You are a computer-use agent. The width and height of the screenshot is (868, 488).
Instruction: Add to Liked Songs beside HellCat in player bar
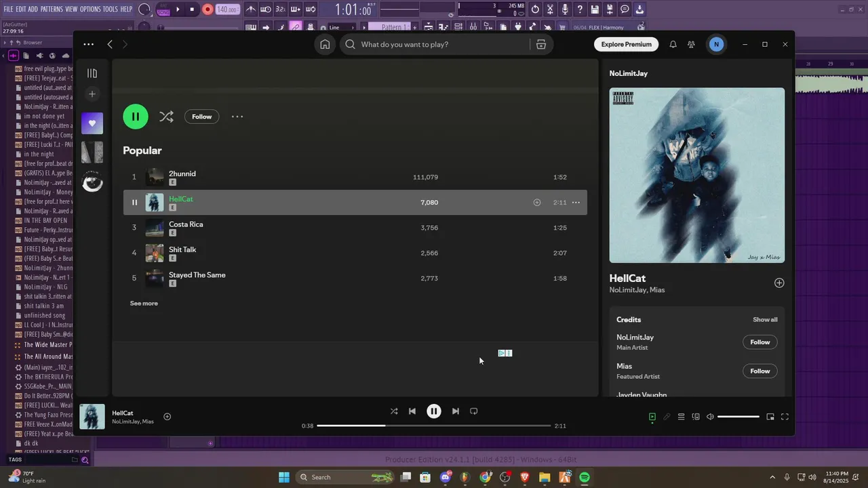[167, 417]
